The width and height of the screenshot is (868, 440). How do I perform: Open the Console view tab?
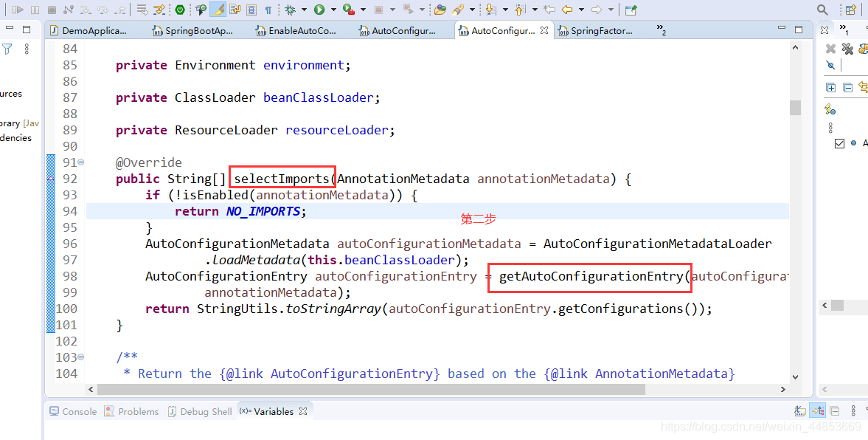click(x=73, y=411)
